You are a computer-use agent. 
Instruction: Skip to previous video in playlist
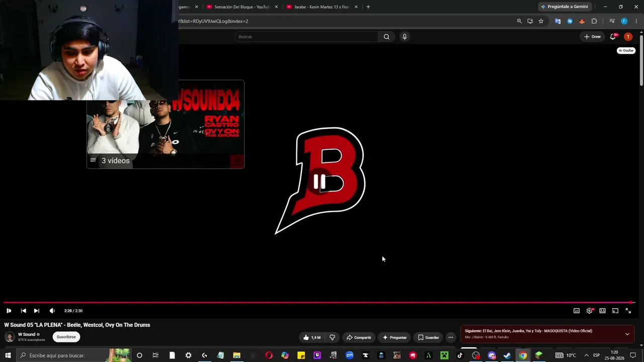tap(23, 311)
